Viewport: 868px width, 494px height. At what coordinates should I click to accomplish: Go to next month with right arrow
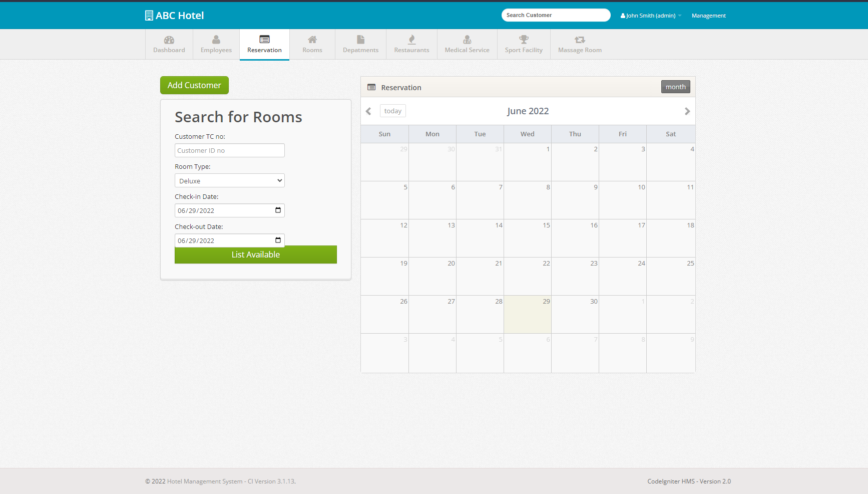tap(687, 111)
